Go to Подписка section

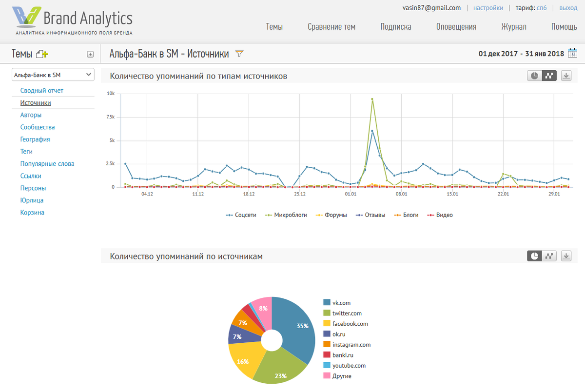pos(396,27)
